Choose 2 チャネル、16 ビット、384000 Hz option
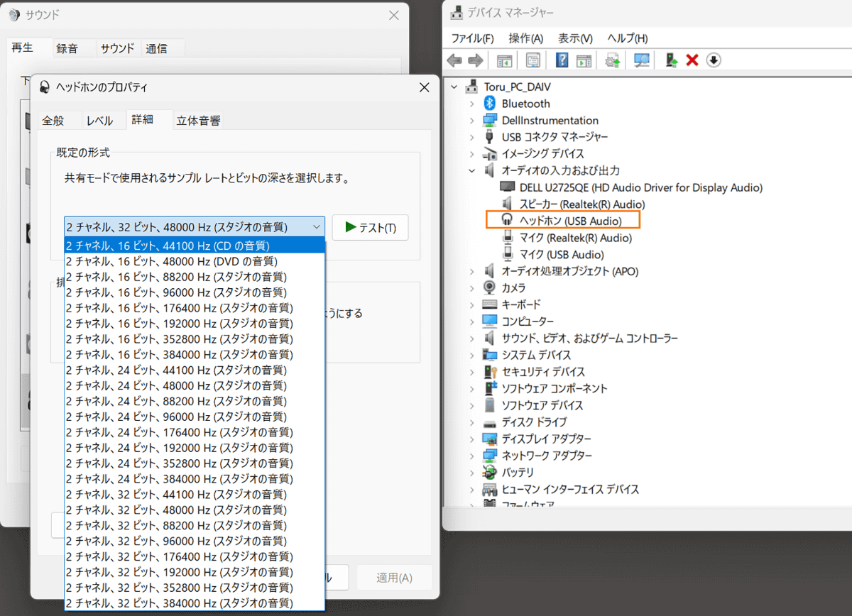852x616 pixels. [195, 354]
